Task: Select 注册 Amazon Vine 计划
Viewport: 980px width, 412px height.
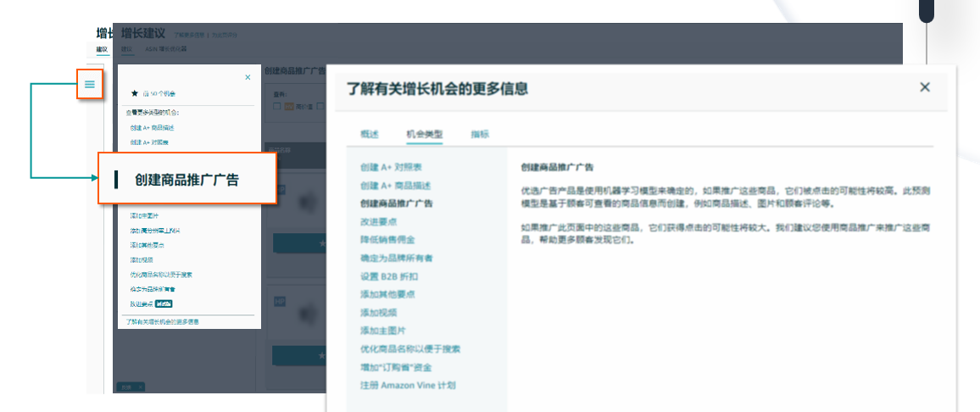Action: point(407,385)
